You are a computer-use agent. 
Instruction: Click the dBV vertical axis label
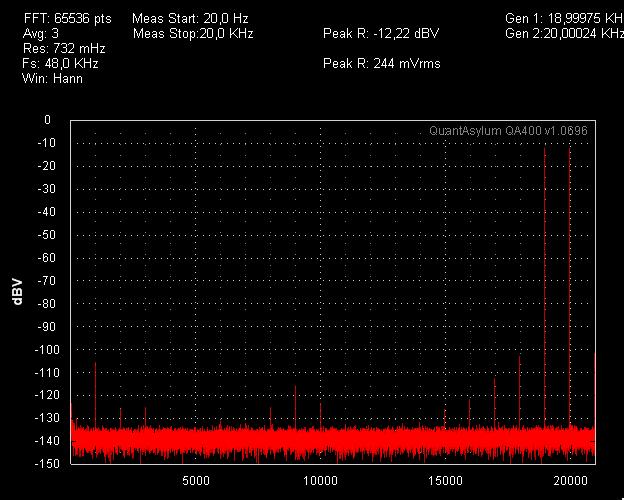(x=18, y=292)
